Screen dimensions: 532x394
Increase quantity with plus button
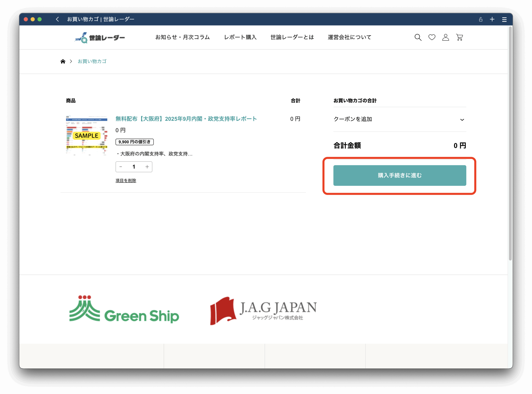[147, 167]
